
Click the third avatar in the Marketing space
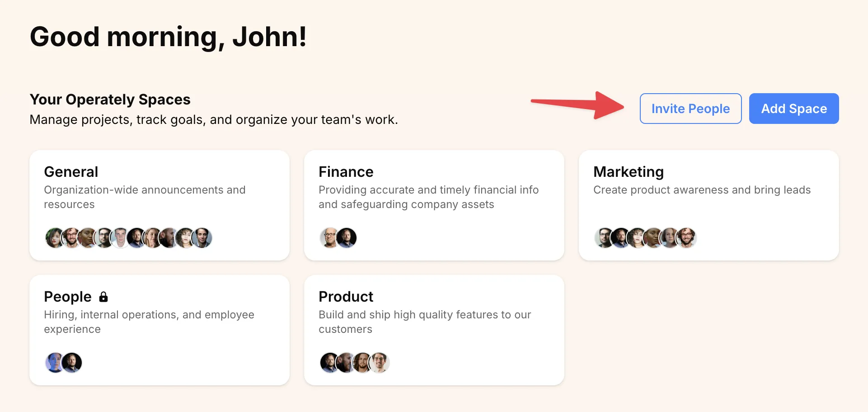[638, 237]
